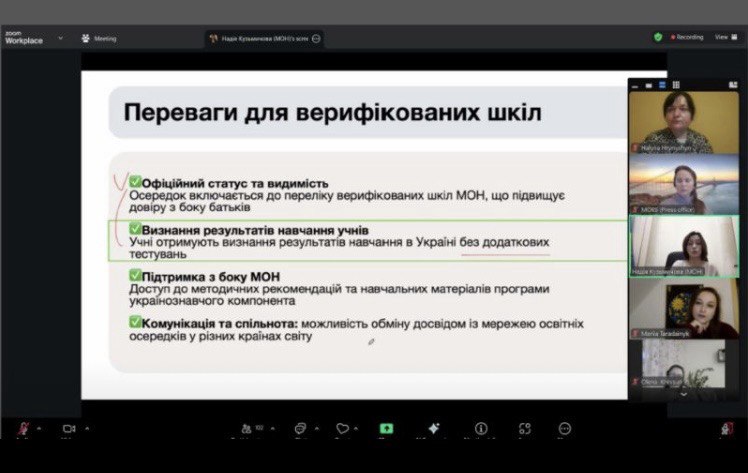Open the Apps icon in the toolbar
The width and height of the screenshot is (748, 473).
[x=525, y=428]
